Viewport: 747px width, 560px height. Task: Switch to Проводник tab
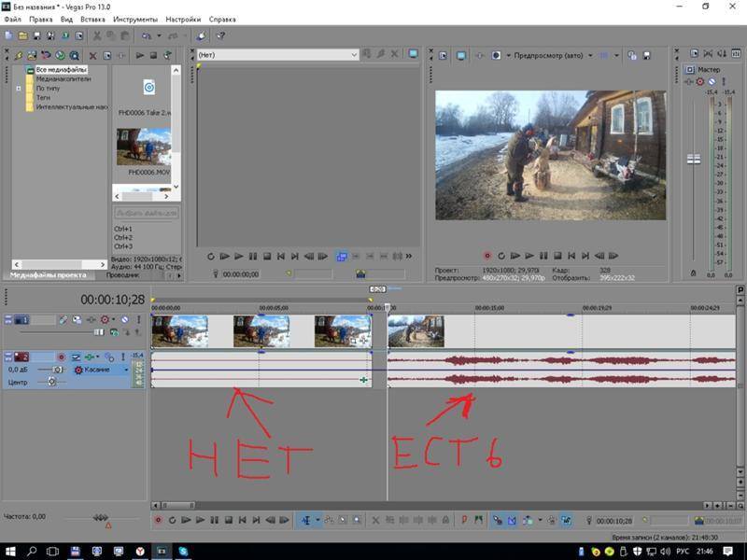[123, 275]
